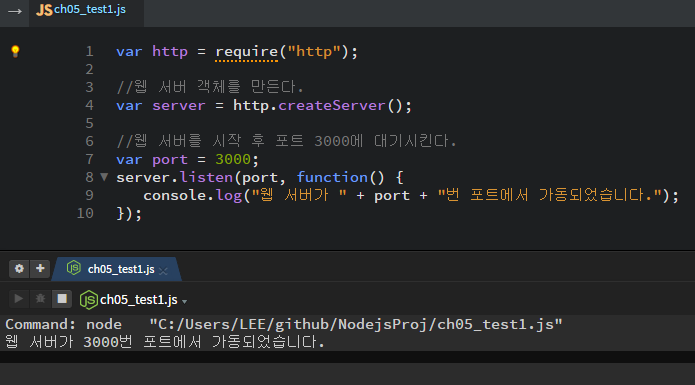The height and width of the screenshot is (385, 695).
Task: Collapse the function block at line 8
Action: (x=104, y=177)
